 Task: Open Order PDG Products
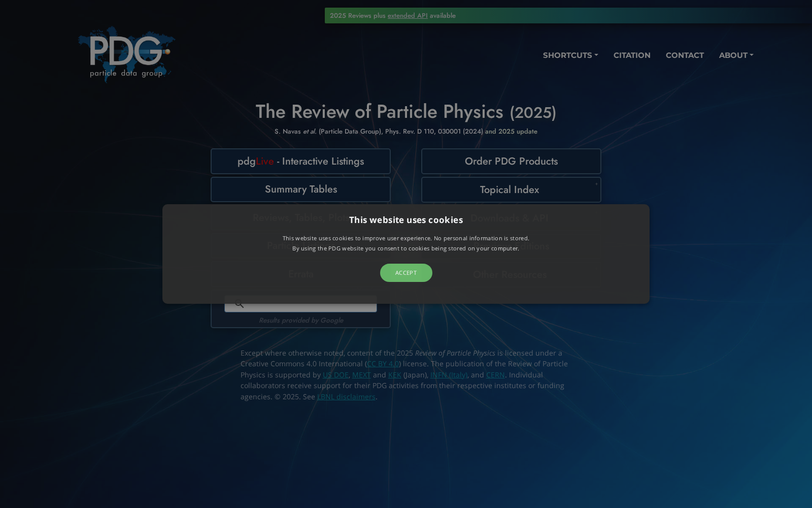click(511, 161)
